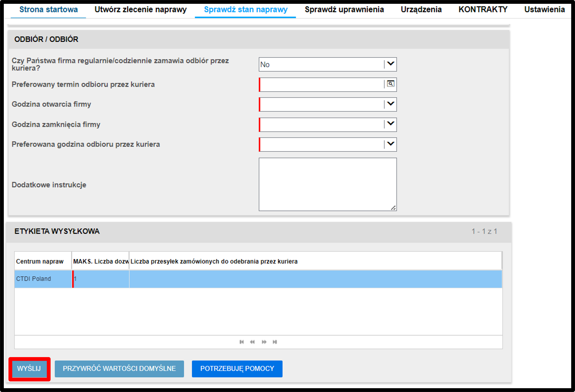The image size is (575, 392).
Task: Click the POTRZEBUJĘ POMOCY button
Action: tap(237, 368)
